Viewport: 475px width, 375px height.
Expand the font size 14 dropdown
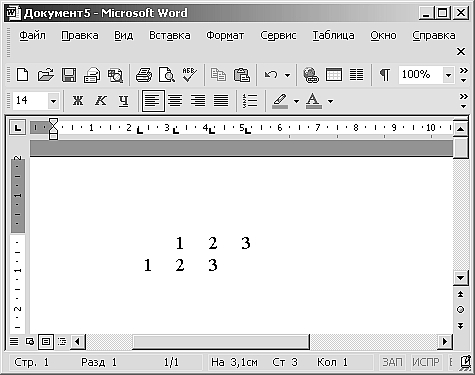(x=53, y=101)
